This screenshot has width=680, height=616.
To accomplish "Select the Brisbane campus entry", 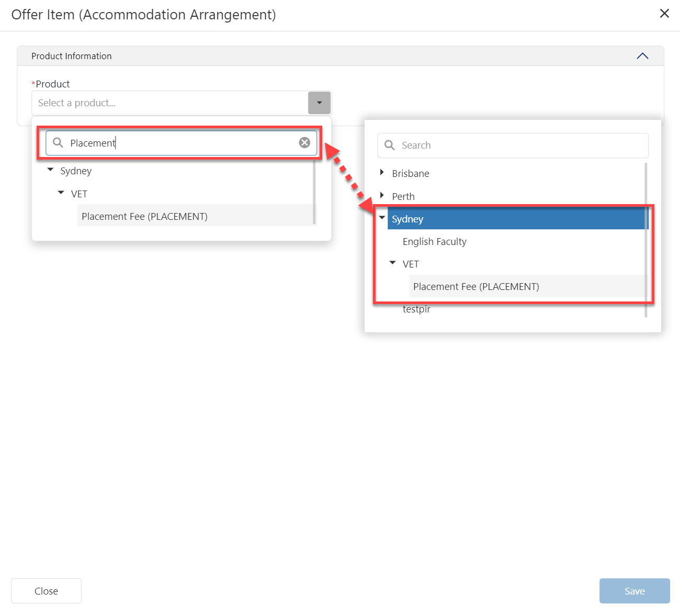I will point(411,174).
